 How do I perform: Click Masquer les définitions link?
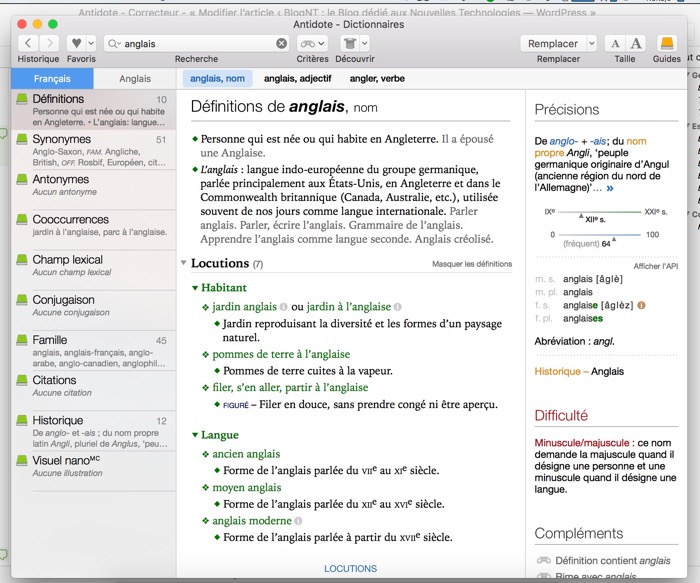tap(471, 264)
